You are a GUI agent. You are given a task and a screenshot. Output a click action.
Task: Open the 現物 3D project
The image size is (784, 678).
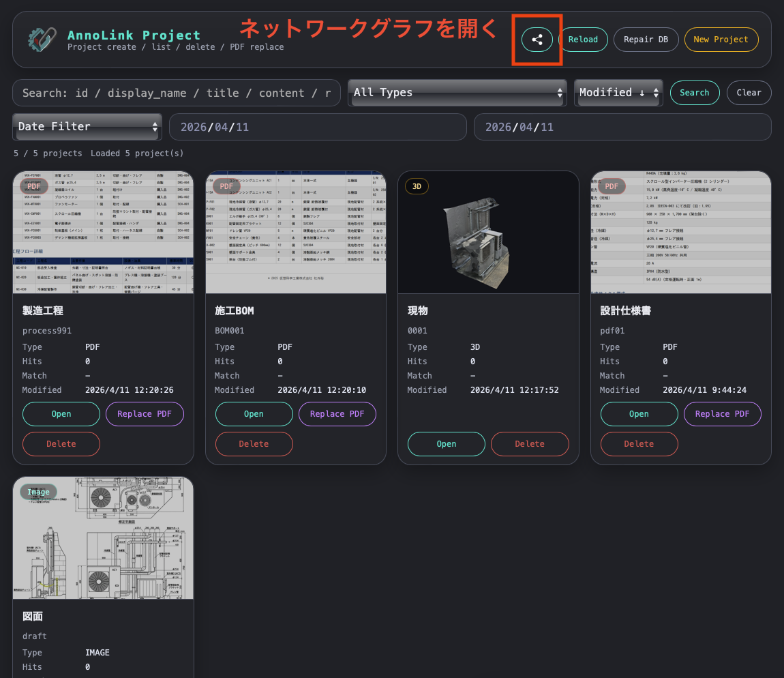[447, 444]
